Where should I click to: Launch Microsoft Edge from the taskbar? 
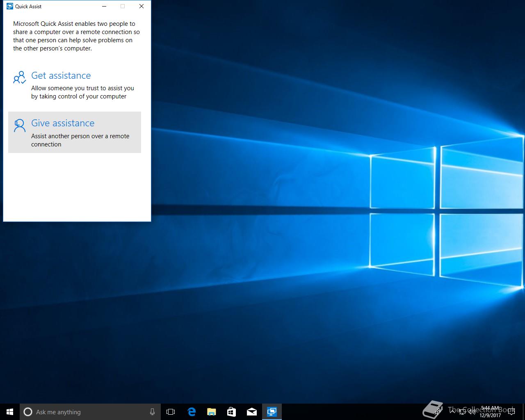pyautogui.click(x=191, y=412)
